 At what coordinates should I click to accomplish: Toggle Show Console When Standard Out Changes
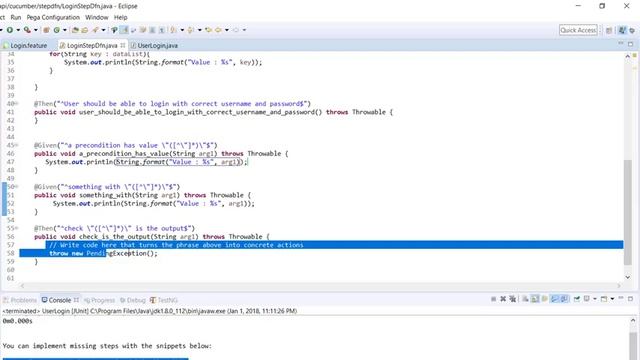[554, 299]
